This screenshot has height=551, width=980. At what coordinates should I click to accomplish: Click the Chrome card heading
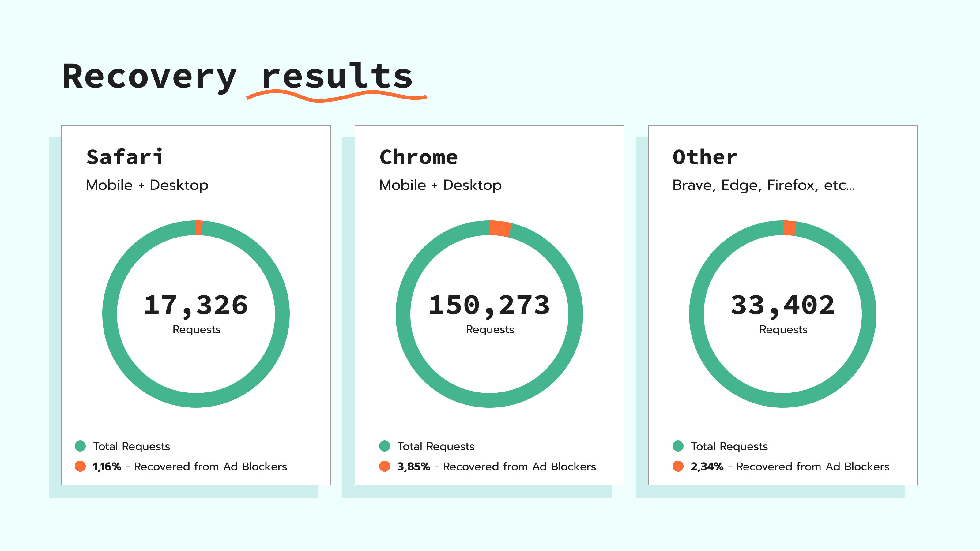coord(418,157)
